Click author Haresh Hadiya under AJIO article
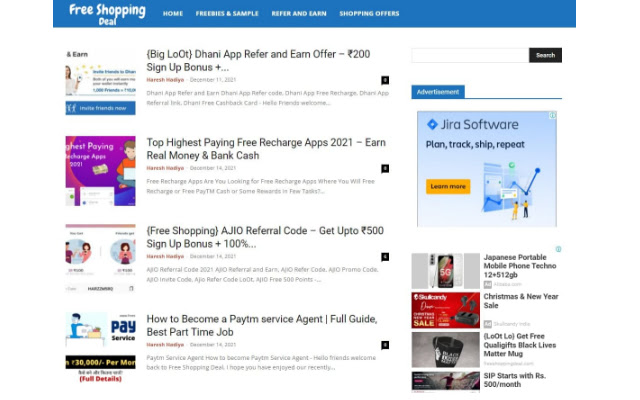 (x=165, y=256)
